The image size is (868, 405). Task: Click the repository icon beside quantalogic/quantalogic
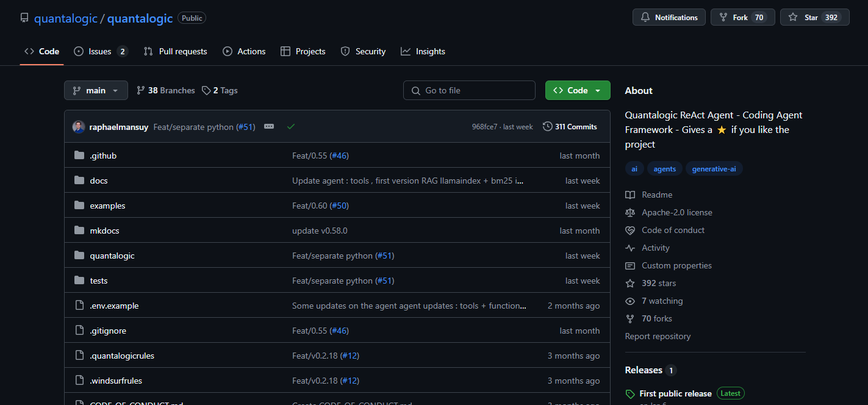point(24,18)
